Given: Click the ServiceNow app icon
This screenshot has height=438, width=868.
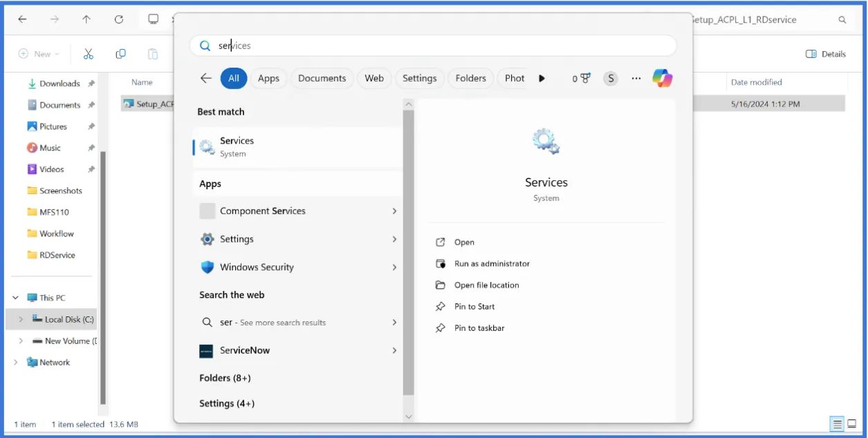Looking at the screenshot, I should tap(207, 351).
